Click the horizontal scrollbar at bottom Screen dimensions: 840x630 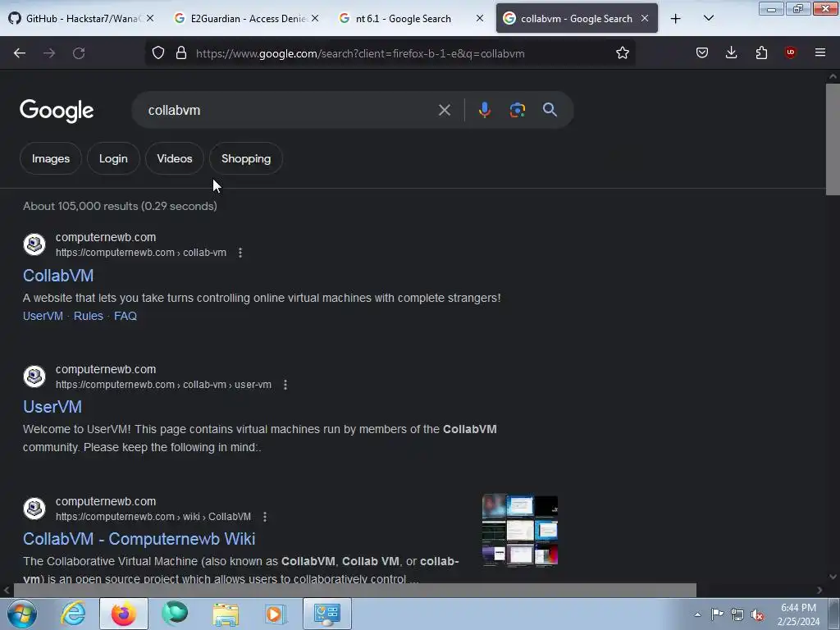(354, 591)
